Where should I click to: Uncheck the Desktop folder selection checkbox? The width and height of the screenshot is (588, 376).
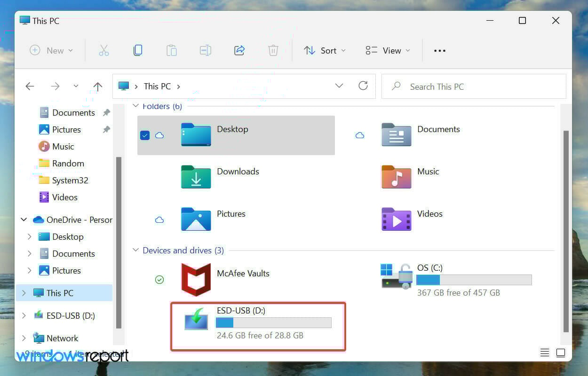coord(145,135)
